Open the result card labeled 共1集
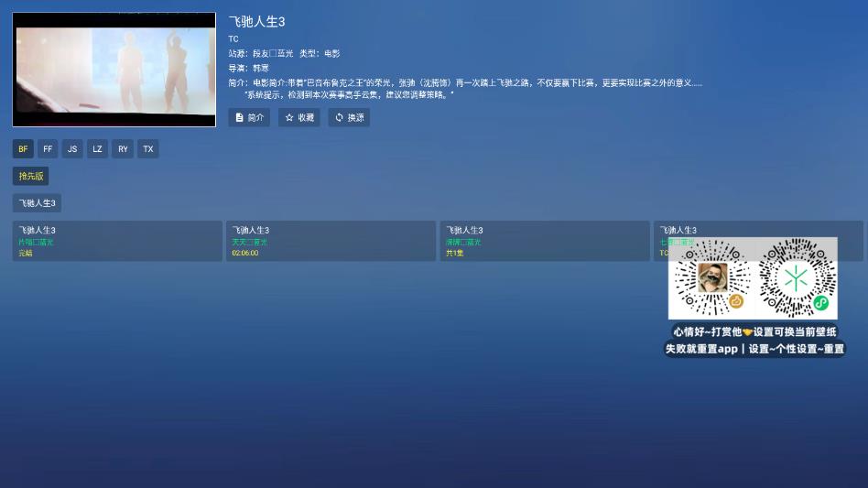 coord(544,241)
